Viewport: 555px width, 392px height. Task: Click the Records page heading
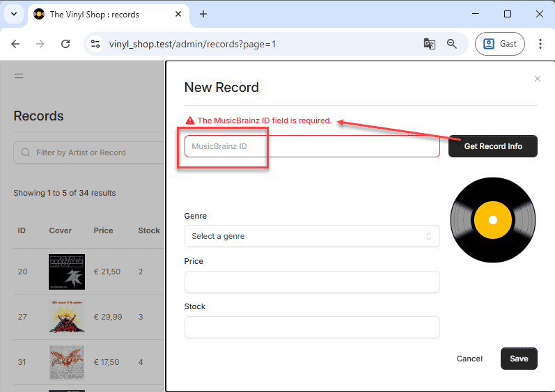(x=38, y=116)
